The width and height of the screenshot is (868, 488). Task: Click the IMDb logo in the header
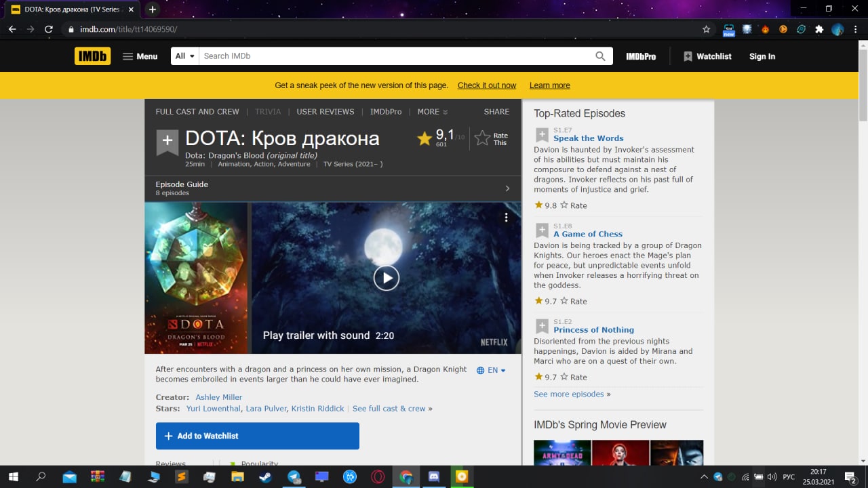pos(92,56)
